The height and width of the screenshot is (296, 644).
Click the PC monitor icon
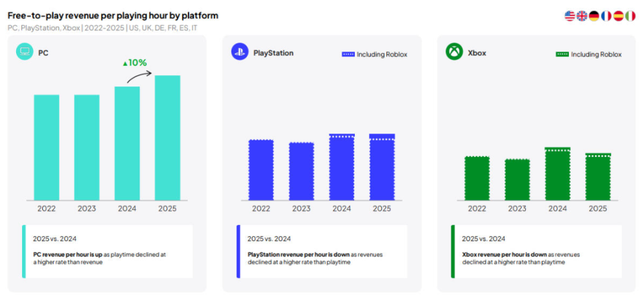(x=25, y=52)
